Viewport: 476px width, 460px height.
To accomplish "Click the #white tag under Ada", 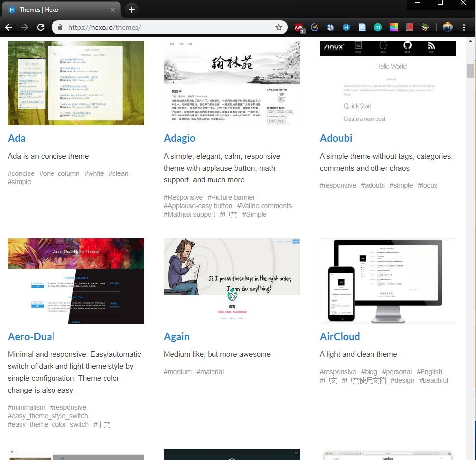I will tap(94, 173).
